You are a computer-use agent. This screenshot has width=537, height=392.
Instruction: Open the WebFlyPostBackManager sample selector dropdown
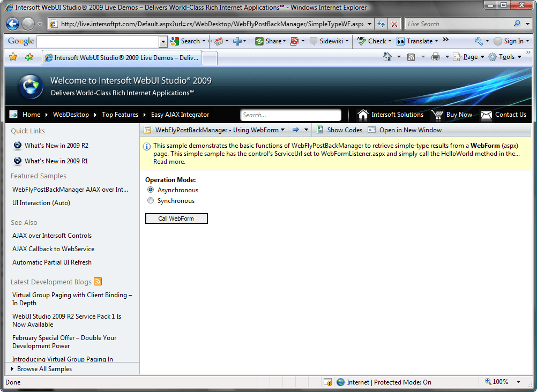coord(284,130)
